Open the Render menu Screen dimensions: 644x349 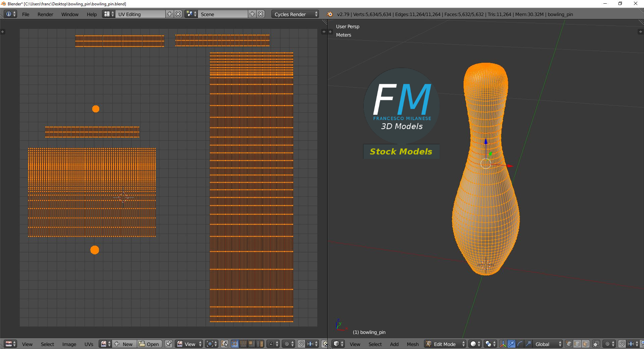pyautogui.click(x=45, y=14)
